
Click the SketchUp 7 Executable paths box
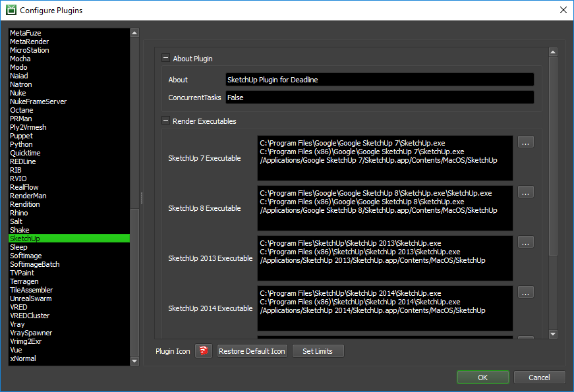coord(385,158)
